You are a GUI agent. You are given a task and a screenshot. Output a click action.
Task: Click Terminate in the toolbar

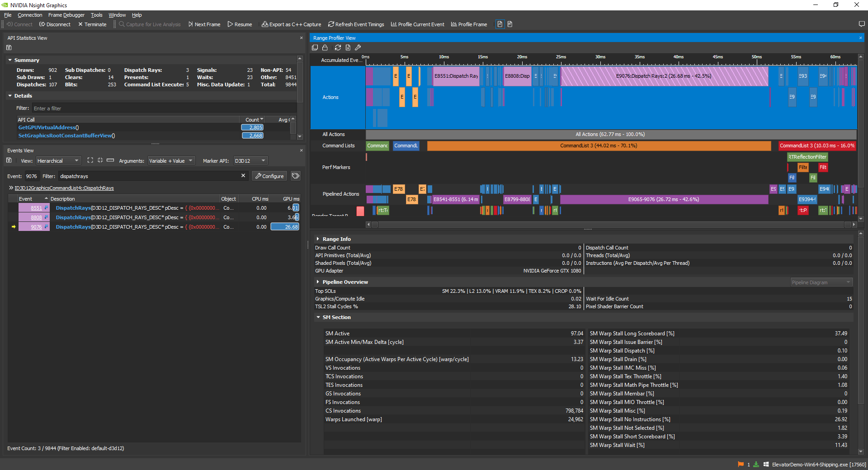click(92, 24)
